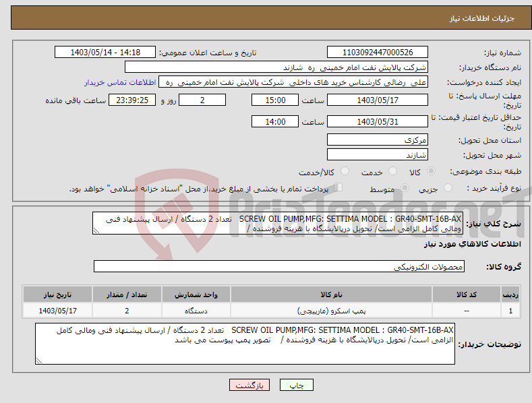Viewport: 532px width, 403px height.
Task: Click the unit cell دستگاه in the table
Action: 196,311
